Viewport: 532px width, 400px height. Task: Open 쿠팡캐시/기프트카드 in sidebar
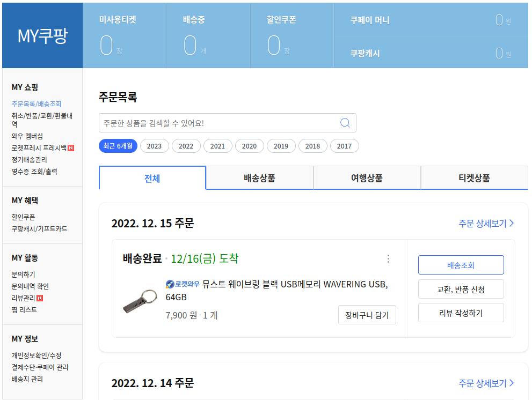point(39,229)
